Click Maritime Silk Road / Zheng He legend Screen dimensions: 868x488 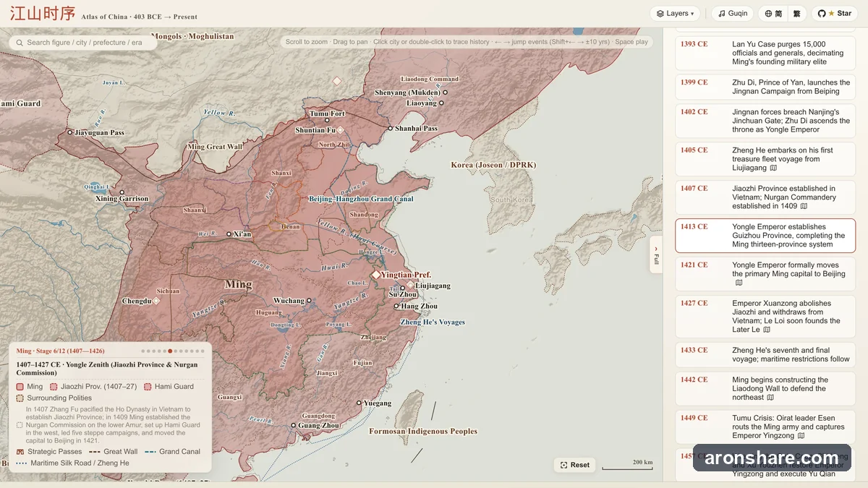(72, 463)
